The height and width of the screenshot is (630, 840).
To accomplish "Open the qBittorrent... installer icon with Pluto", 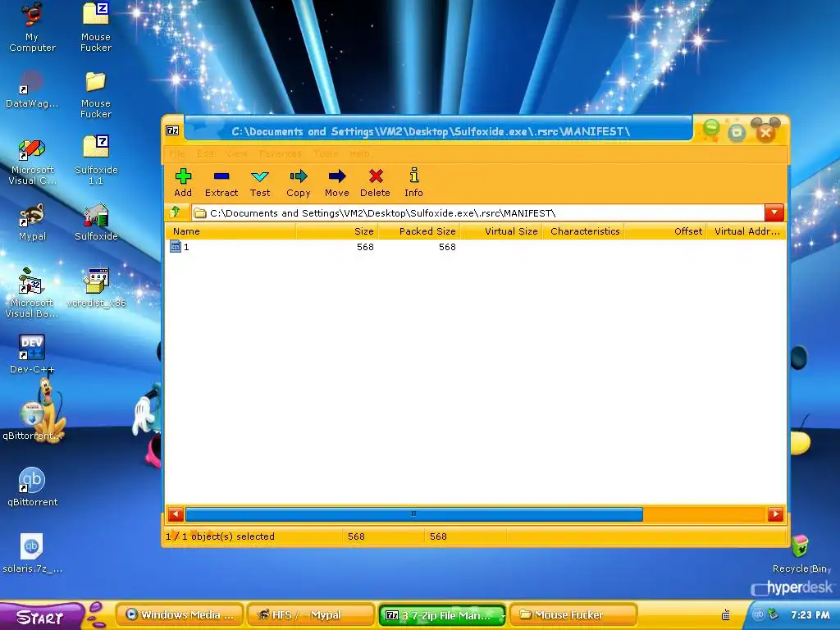I will click(32, 413).
